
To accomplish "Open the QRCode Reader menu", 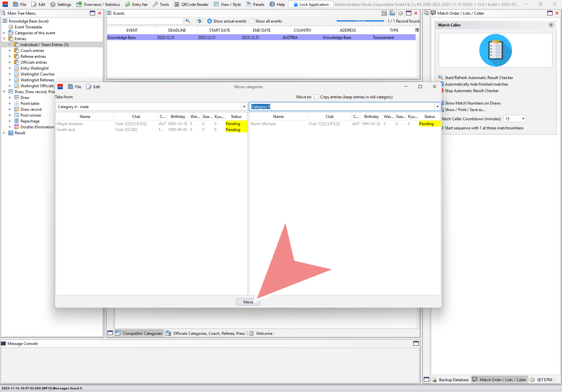I will click(191, 4).
